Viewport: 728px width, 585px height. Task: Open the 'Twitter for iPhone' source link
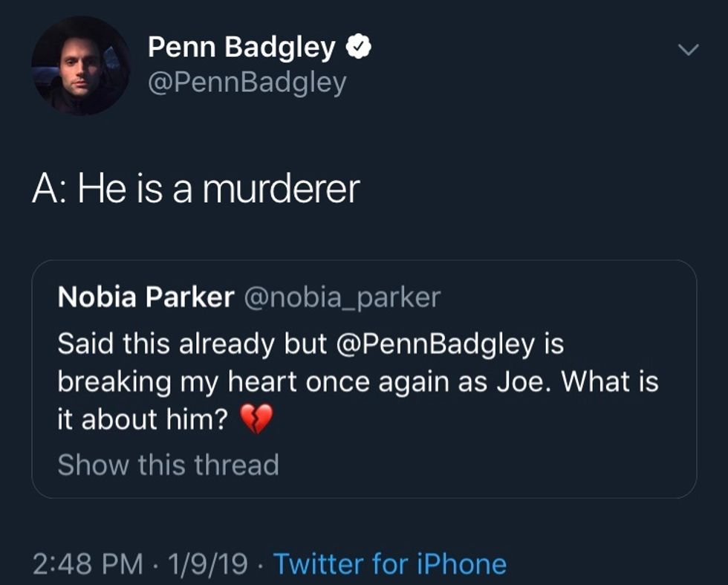click(x=390, y=563)
